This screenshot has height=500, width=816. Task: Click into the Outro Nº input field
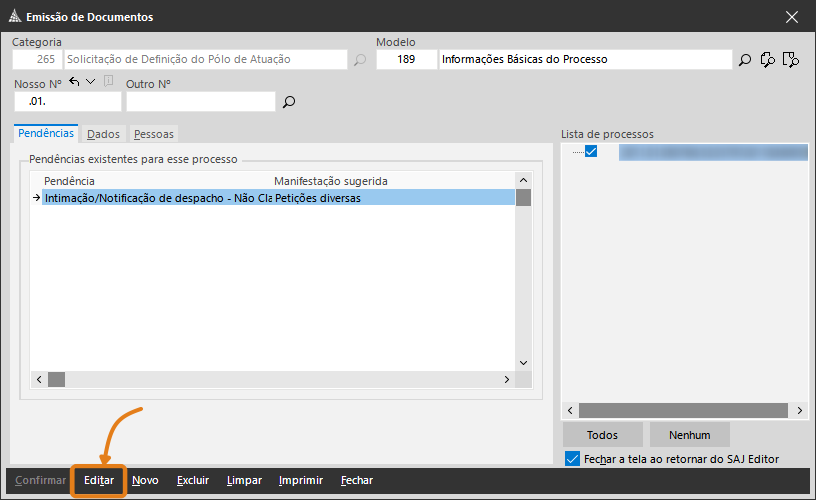pyautogui.click(x=200, y=102)
